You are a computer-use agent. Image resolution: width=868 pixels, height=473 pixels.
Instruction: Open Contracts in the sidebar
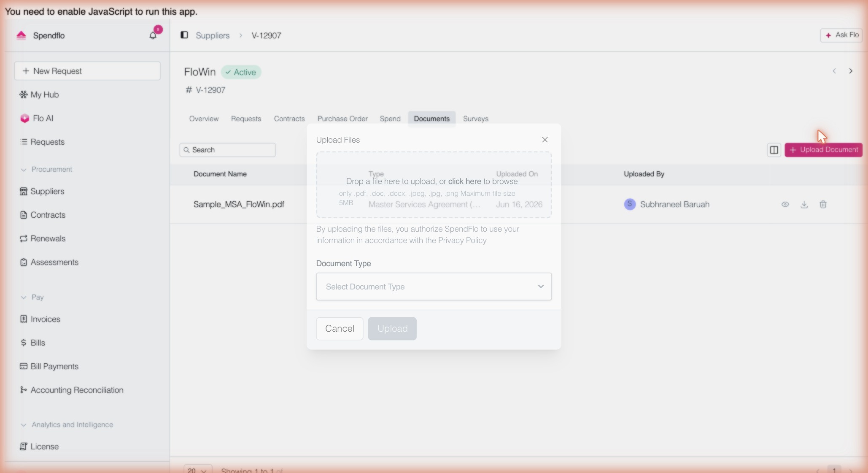[43, 215]
